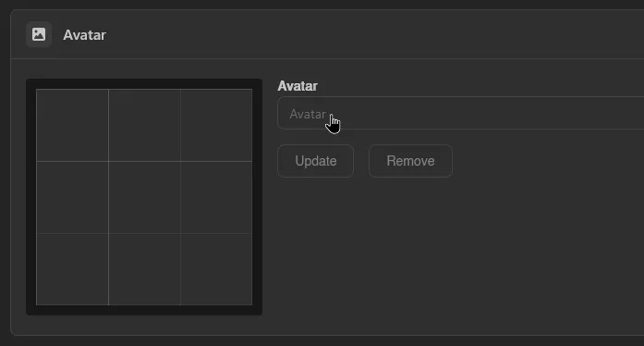Select the middle-right cell of avatar preview grid

(216, 197)
